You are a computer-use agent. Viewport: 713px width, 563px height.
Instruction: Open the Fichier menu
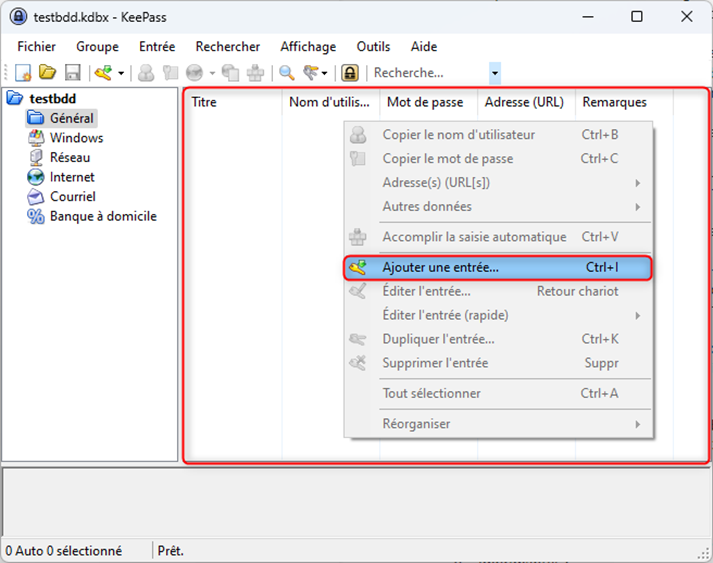click(x=36, y=46)
